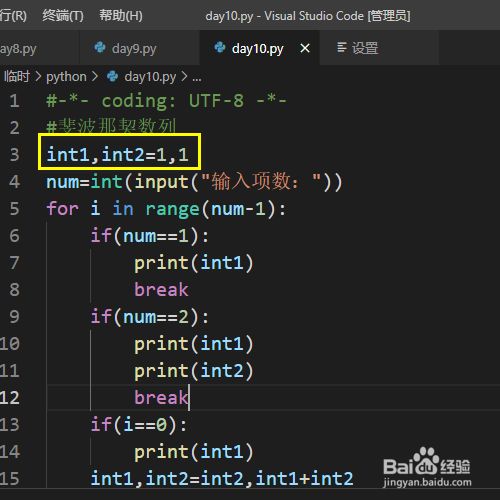500x500 pixels.
Task: Click line number 9 in gutter
Action: point(14,317)
